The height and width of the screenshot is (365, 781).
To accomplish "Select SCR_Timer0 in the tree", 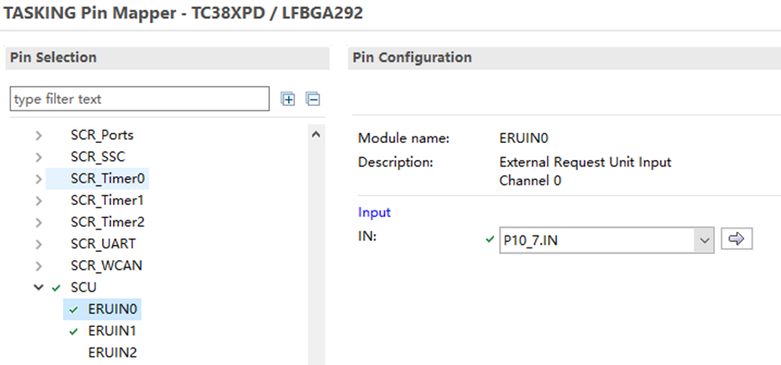I will coord(108,179).
